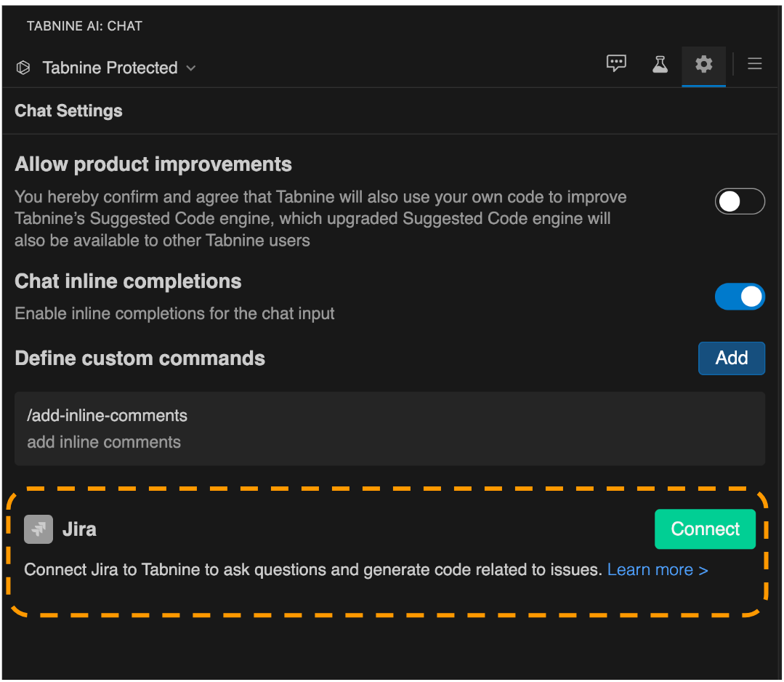Select the settings gear icon
Image resolution: width=784 pixels, height=682 pixels.
point(703,64)
